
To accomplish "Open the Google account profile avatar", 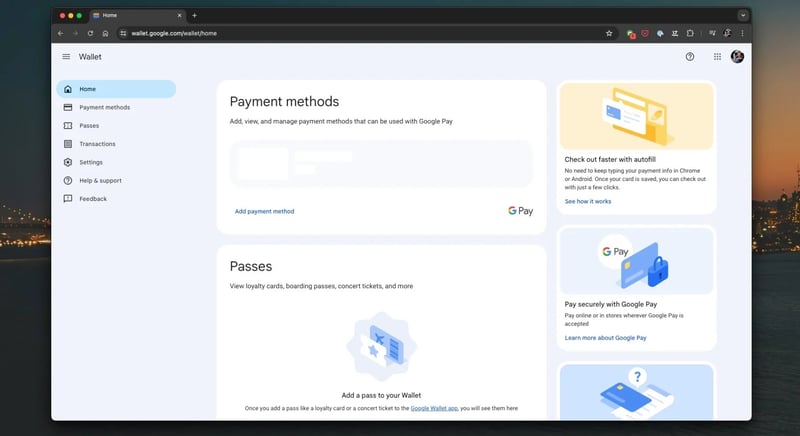I will 737,57.
